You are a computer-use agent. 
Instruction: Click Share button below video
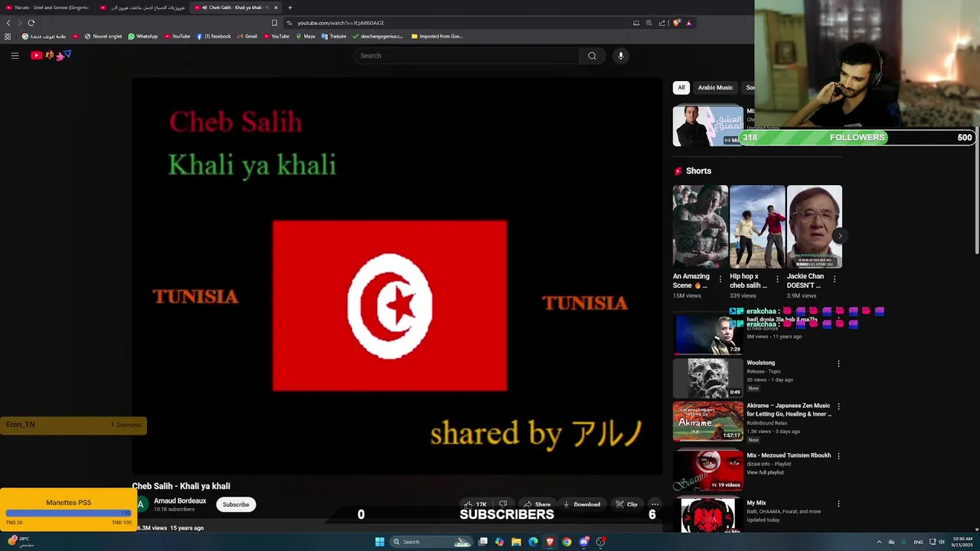(x=537, y=504)
